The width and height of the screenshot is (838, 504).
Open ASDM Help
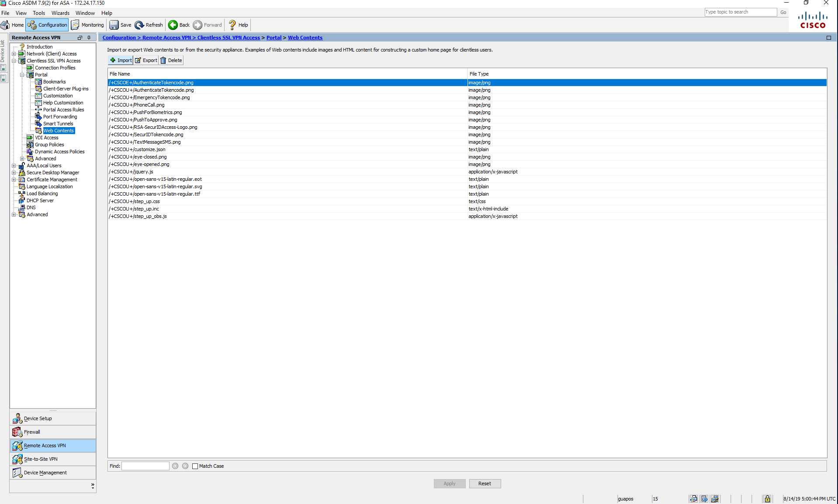coord(238,25)
